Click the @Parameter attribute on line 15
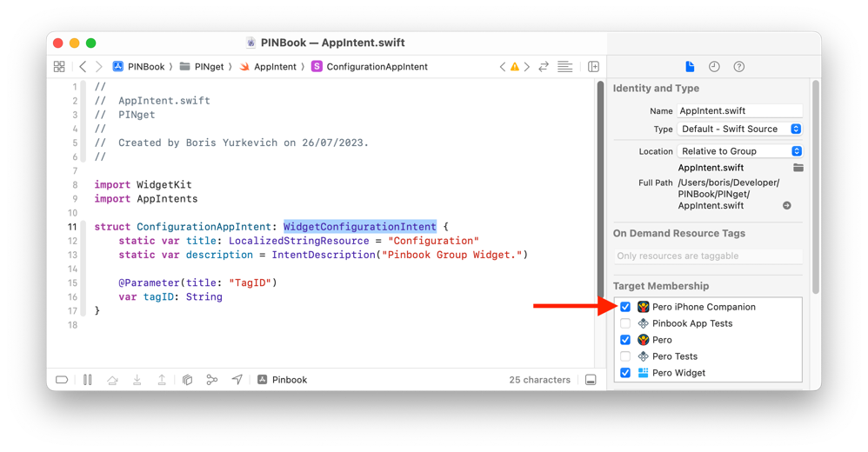The height and width of the screenshot is (452, 868). [149, 282]
